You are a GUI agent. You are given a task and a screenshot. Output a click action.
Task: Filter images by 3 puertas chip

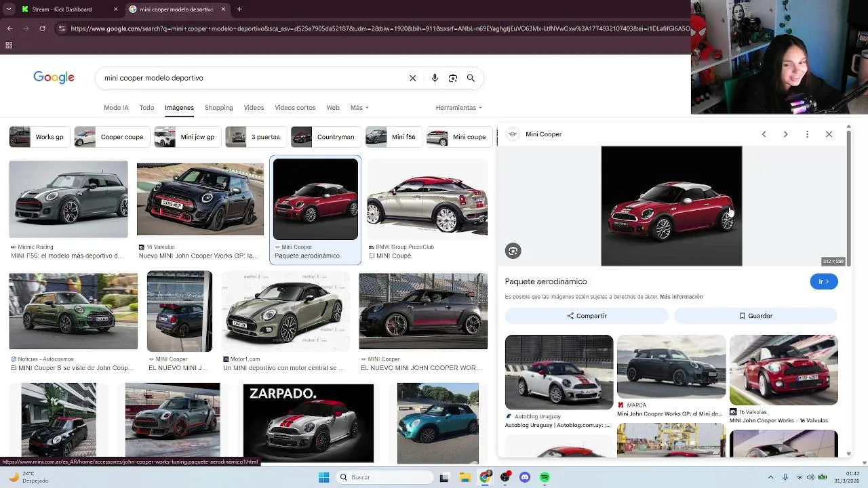pyautogui.click(x=256, y=137)
